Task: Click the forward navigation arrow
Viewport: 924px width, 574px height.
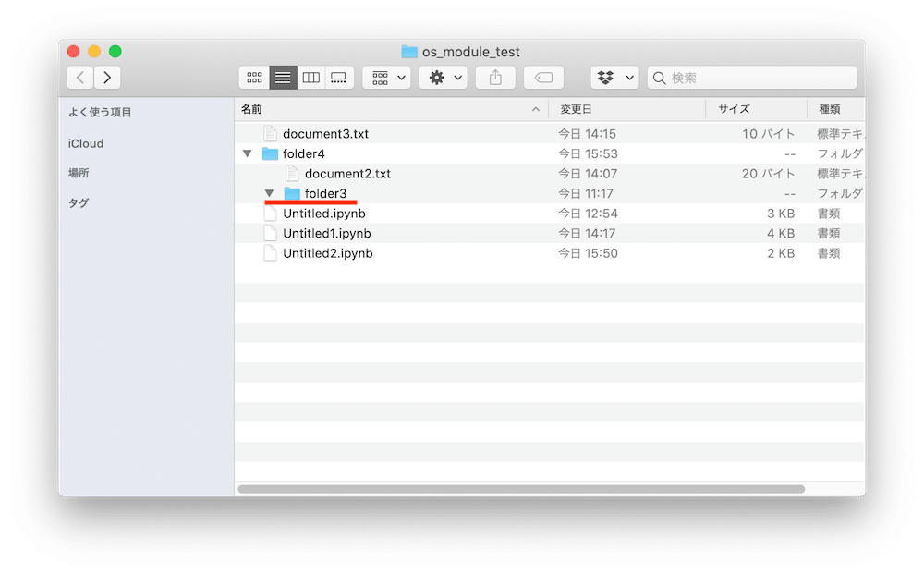Action: pos(108,77)
